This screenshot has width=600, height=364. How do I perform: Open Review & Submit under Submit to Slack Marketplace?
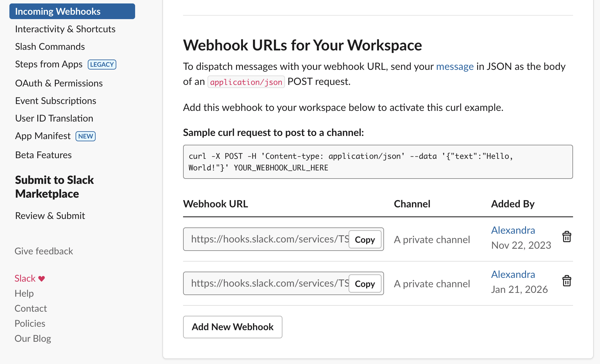pyautogui.click(x=50, y=216)
